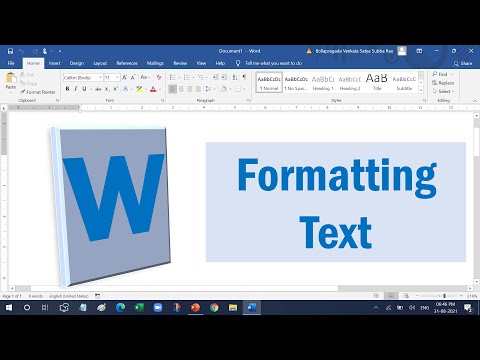Image resolution: width=480 pixels, height=360 pixels.
Task: Switch to the Review tab
Action: point(180,63)
